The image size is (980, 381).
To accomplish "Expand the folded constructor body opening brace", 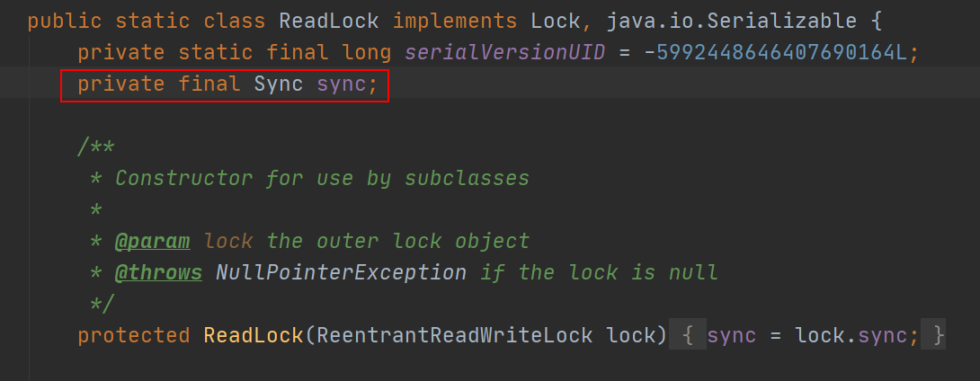I will tap(688, 336).
